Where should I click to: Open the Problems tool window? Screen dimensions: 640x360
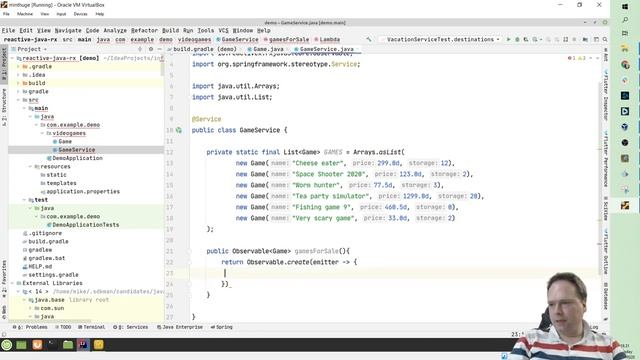pyautogui.click(x=30, y=327)
